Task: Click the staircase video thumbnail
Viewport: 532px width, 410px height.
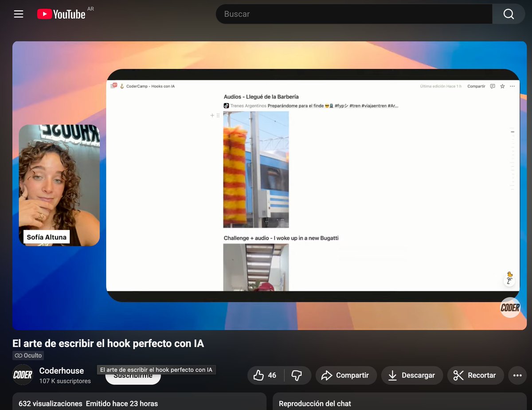Action: (x=256, y=267)
